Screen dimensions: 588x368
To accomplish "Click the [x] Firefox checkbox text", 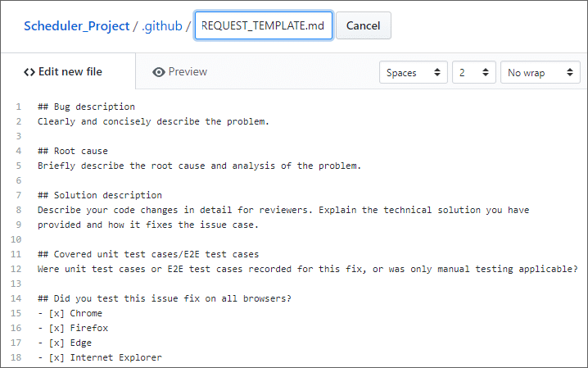I will pyautogui.click(x=78, y=328).
